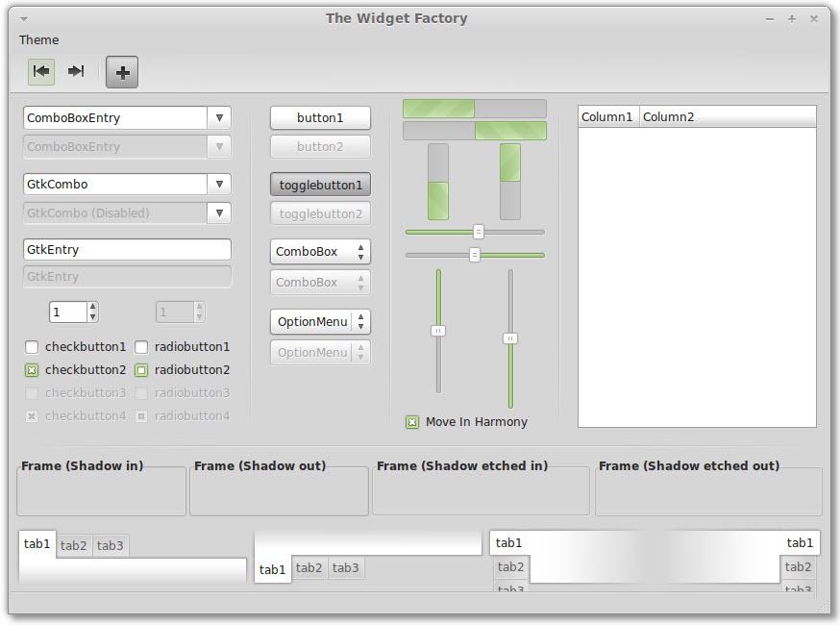Enable checkbutton1
Viewport: 840px width, 625px height.
(32, 347)
